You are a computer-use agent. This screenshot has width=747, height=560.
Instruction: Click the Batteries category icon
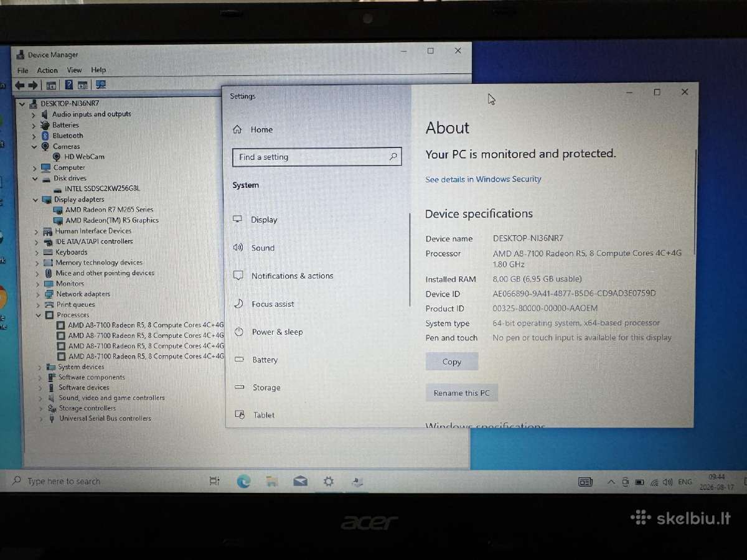click(45, 125)
